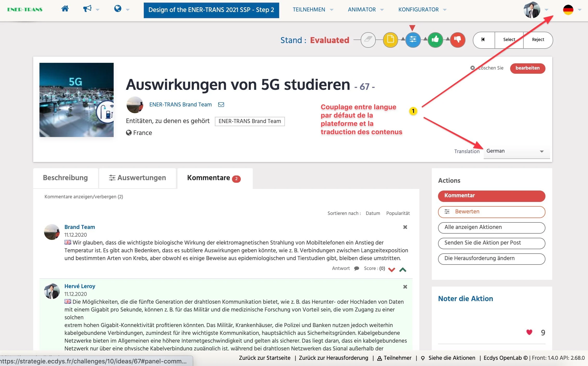
Task: Open the Translation German dropdown
Action: pyautogui.click(x=516, y=151)
